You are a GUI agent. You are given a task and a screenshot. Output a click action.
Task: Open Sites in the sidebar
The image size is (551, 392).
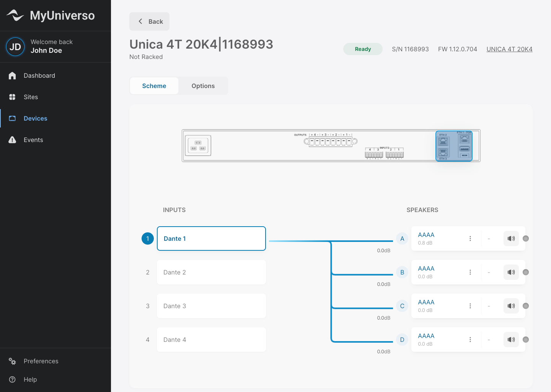click(x=55, y=97)
